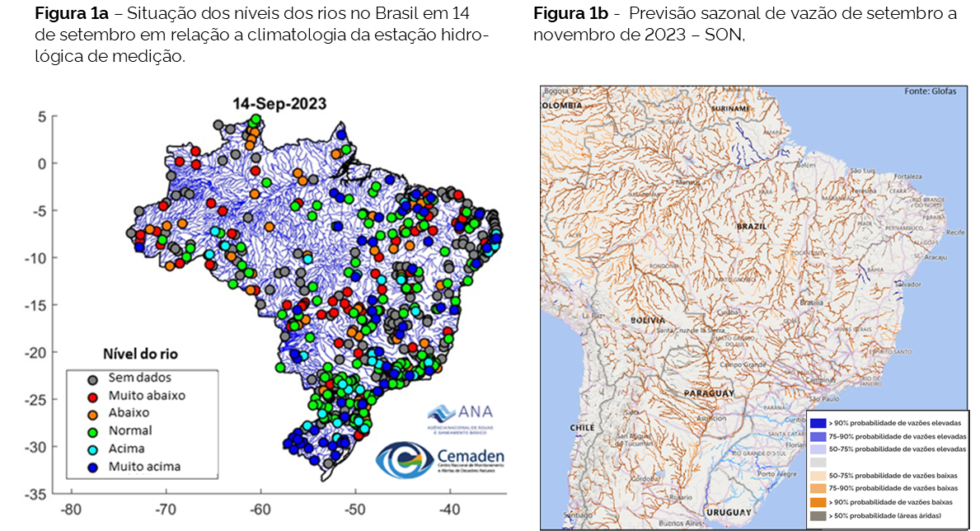
Task: Click the ANA agency logo
Action: pos(461,418)
